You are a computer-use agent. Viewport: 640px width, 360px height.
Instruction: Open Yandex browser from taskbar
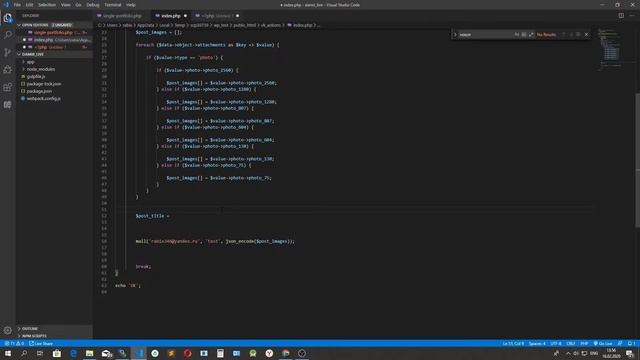click(x=269, y=353)
